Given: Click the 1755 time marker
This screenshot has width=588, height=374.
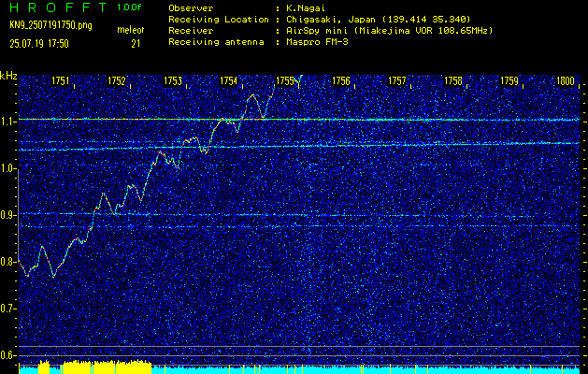Looking at the screenshot, I should tap(285, 80).
